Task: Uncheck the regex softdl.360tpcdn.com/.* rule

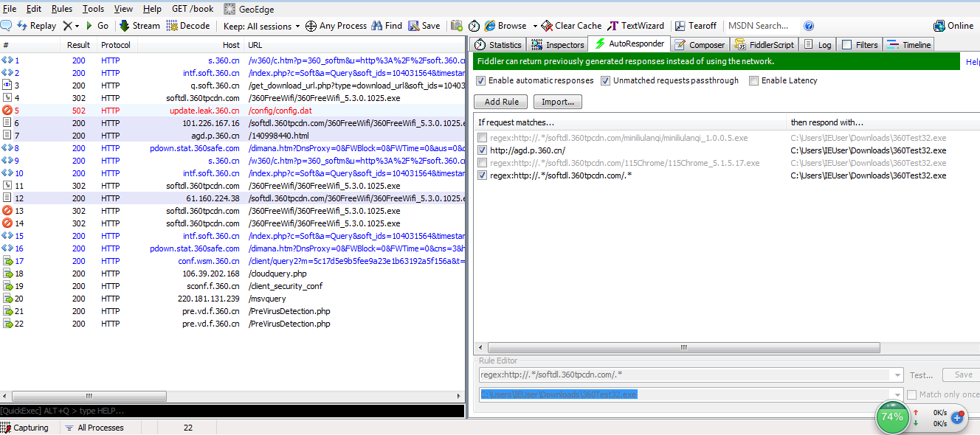Action: [x=483, y=175]
